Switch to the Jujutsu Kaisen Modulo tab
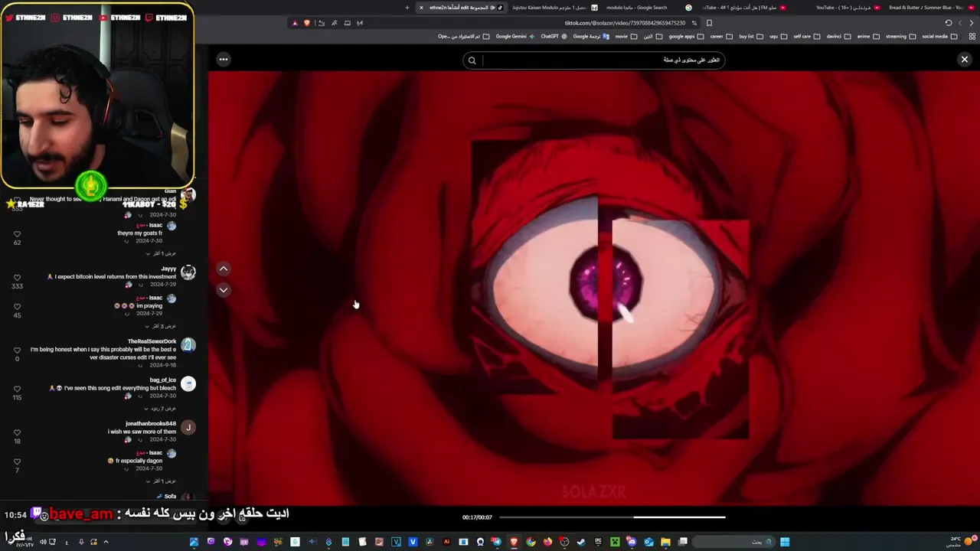The image size is (980, 551). pos(555,8)
